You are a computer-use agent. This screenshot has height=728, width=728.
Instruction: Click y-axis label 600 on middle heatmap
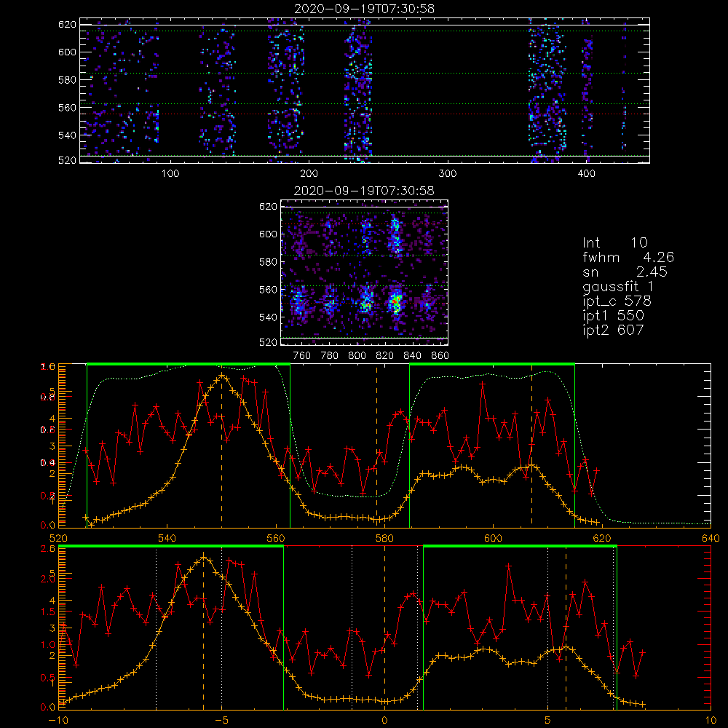tap(268, 234)
